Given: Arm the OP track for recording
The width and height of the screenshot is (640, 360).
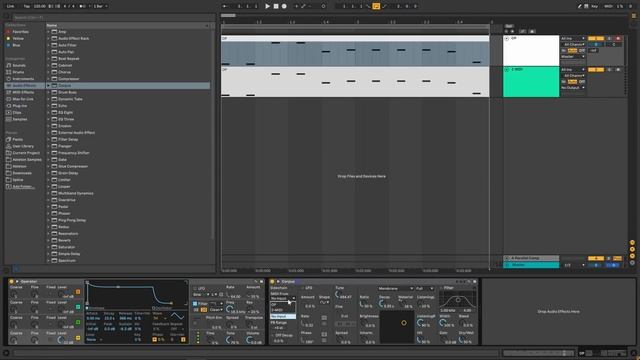Looking at the screenshot, I should tap(618, 38).
